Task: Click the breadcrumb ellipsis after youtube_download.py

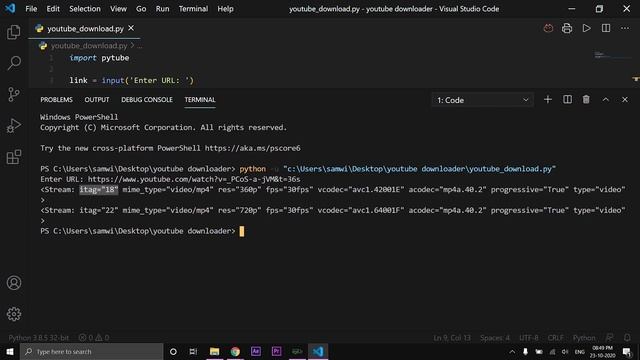Action: click(140, 46)
